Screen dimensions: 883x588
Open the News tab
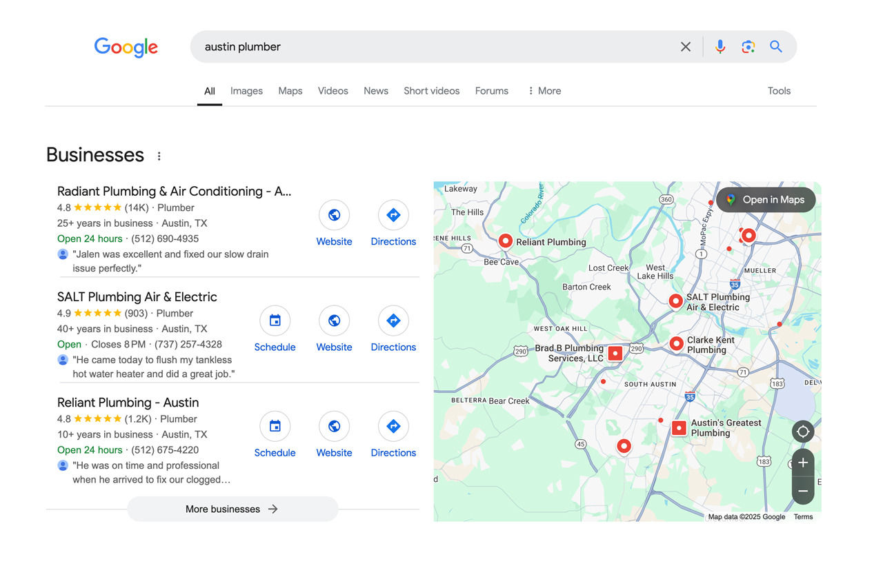coord(376,91)
